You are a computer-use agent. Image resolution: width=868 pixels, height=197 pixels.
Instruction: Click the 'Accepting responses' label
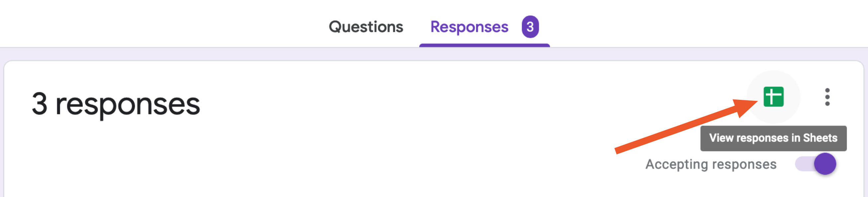click(711, 165)
